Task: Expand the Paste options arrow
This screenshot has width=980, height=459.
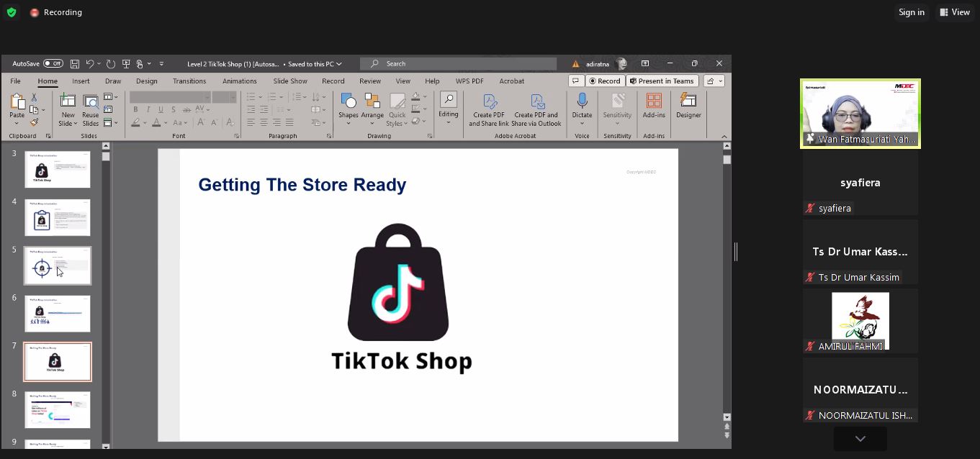Action: pyautogui.click(x=17, y=123)
